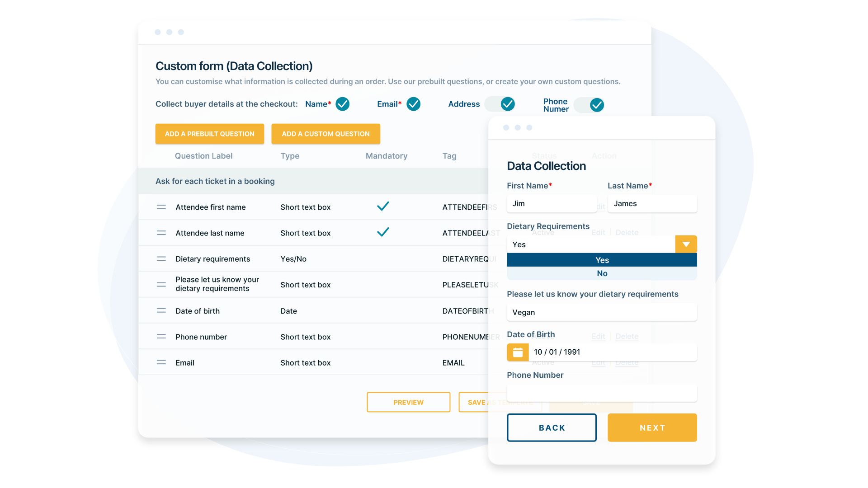Click the empty Phone Number input field
Image resolution: width=868 pixels, height=488 pixels.
tap(602, 393)
